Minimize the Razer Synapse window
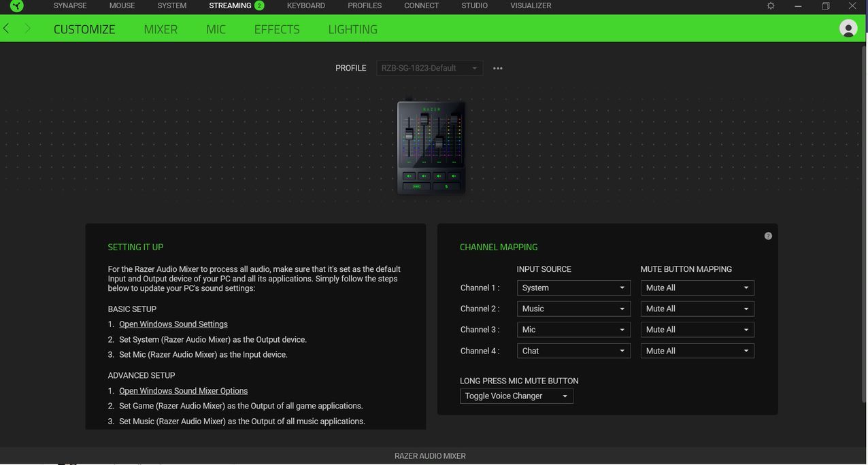 tap(798, 5)
